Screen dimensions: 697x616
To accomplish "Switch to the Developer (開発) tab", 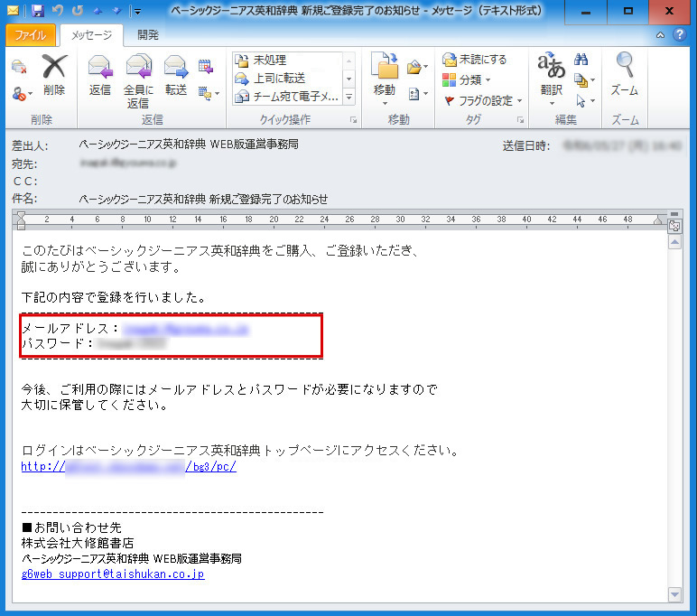I will coord(148,35).
